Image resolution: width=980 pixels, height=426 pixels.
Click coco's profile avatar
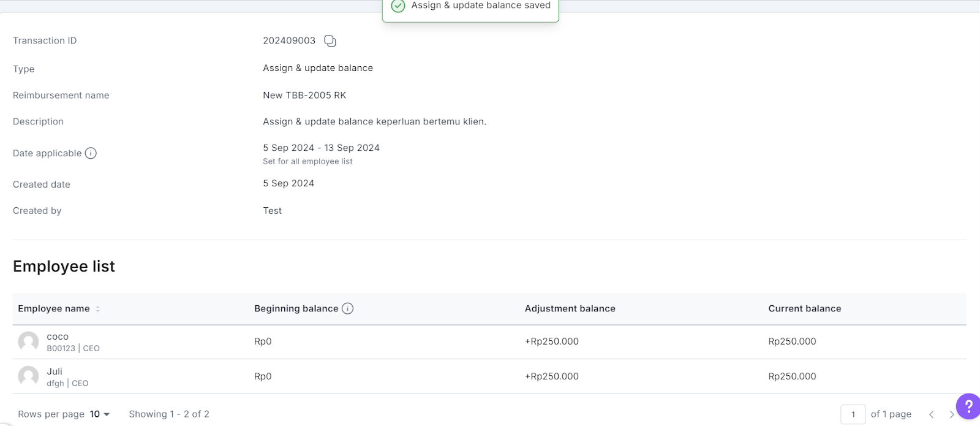pos(28,341)
